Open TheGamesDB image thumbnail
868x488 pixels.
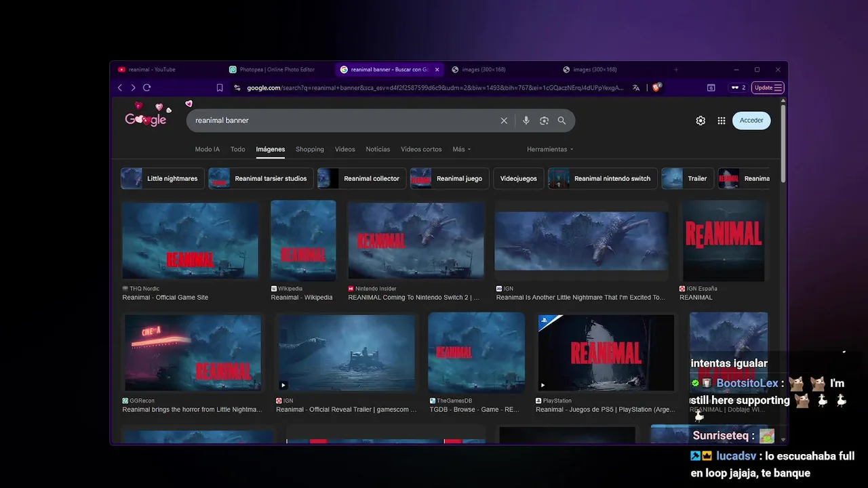pos(476,353)
